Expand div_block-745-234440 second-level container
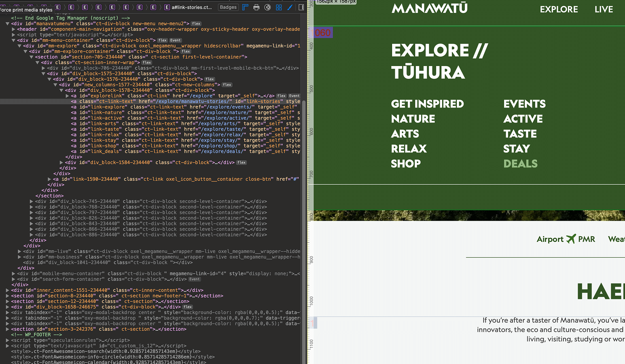625x364 pixels. 31,201
